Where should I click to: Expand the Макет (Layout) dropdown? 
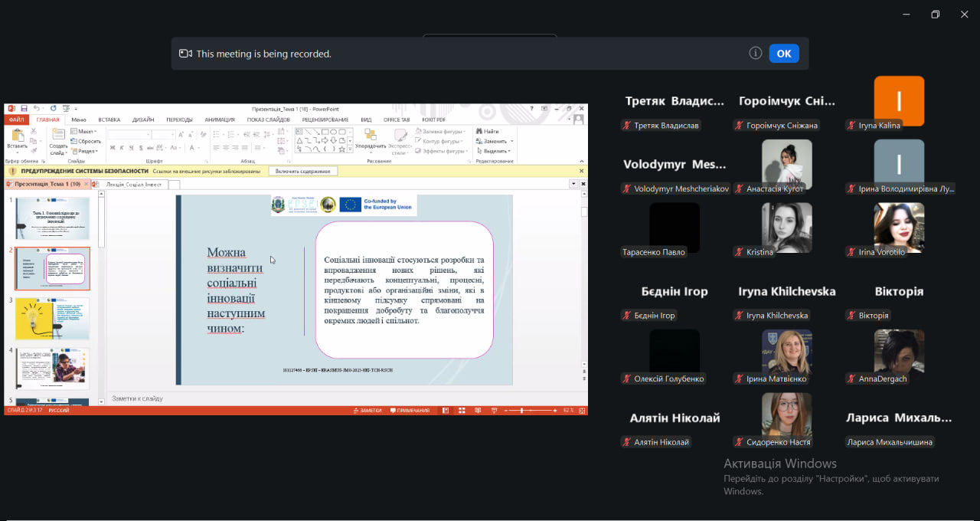[87, 131]
